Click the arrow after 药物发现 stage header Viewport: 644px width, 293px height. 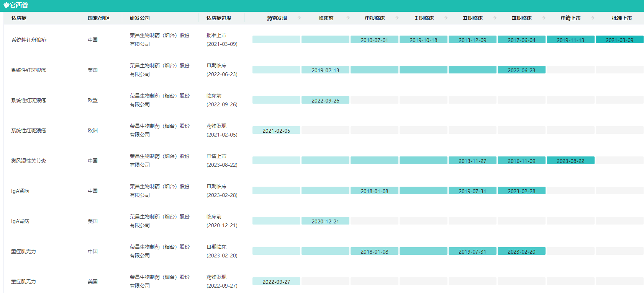[x=299, y=18]
